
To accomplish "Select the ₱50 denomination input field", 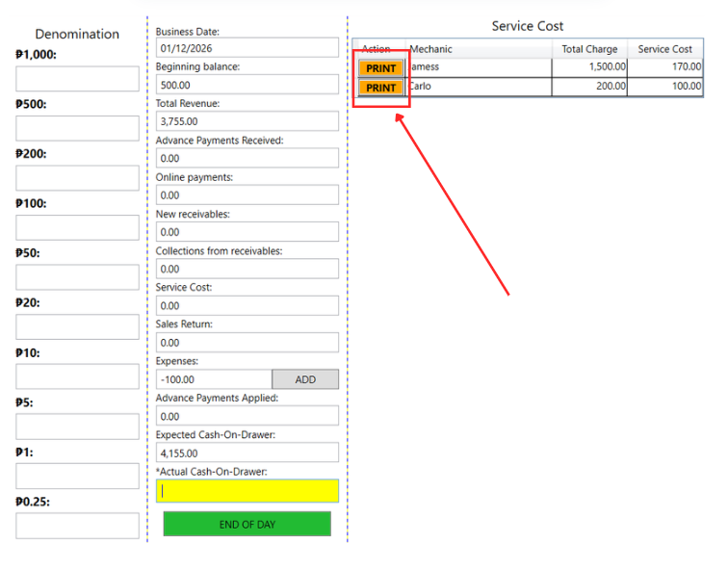I will pos(77,277).
